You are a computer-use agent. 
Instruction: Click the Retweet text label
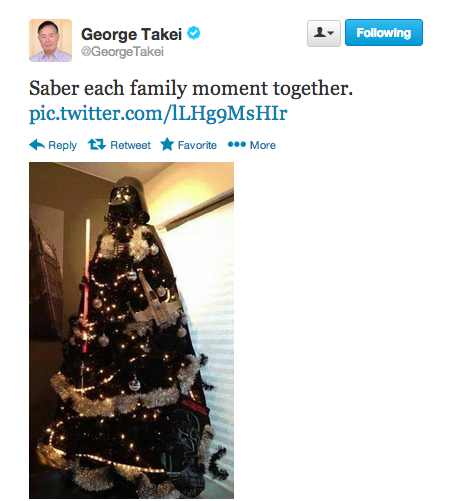coord(130,145)
